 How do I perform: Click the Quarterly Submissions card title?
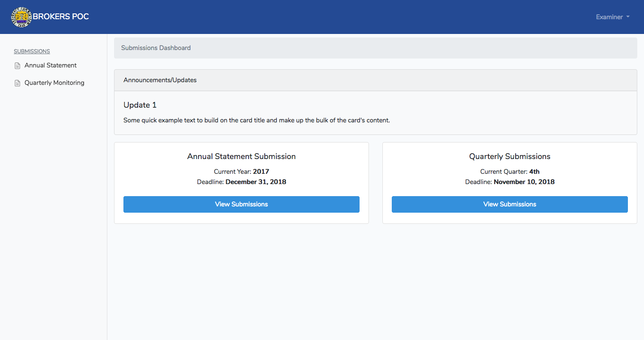510,156
